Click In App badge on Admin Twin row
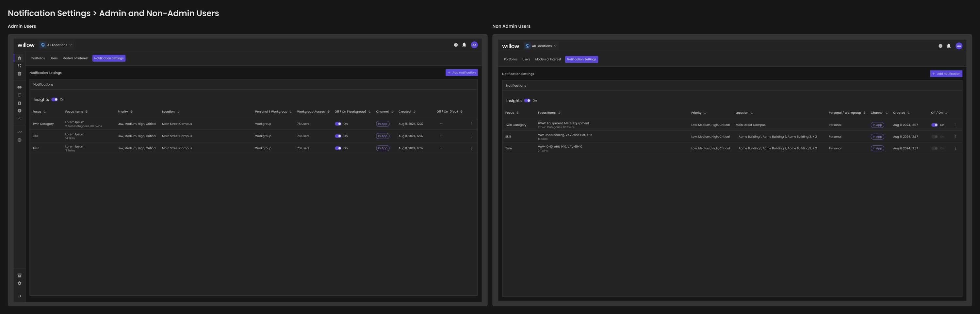Screen dimensions: 980x314 click(383, 148)
